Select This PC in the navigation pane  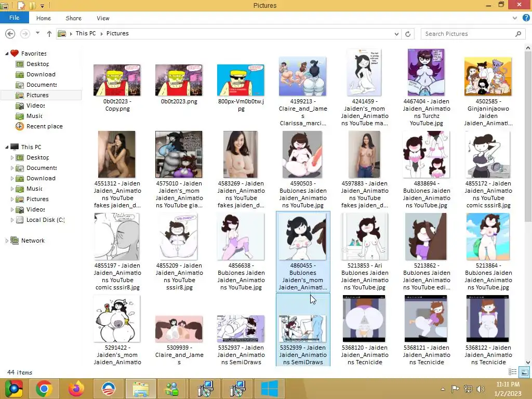[x=31, y=147]
